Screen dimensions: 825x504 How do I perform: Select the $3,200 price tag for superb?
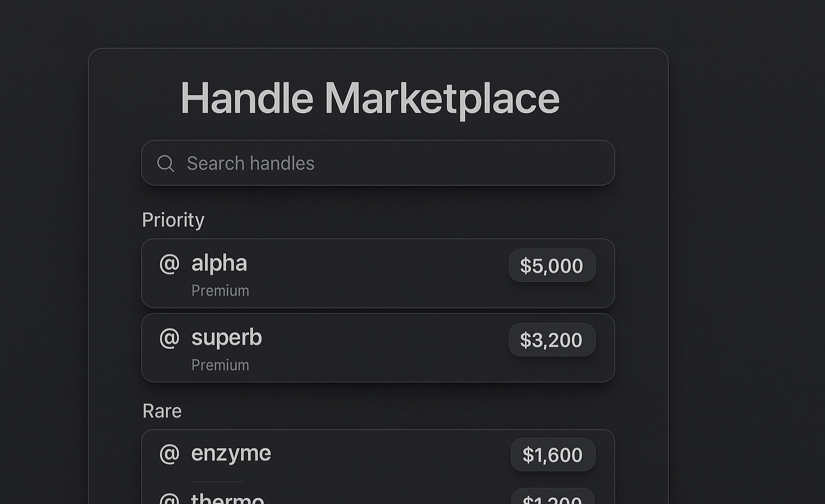point(552,340)
